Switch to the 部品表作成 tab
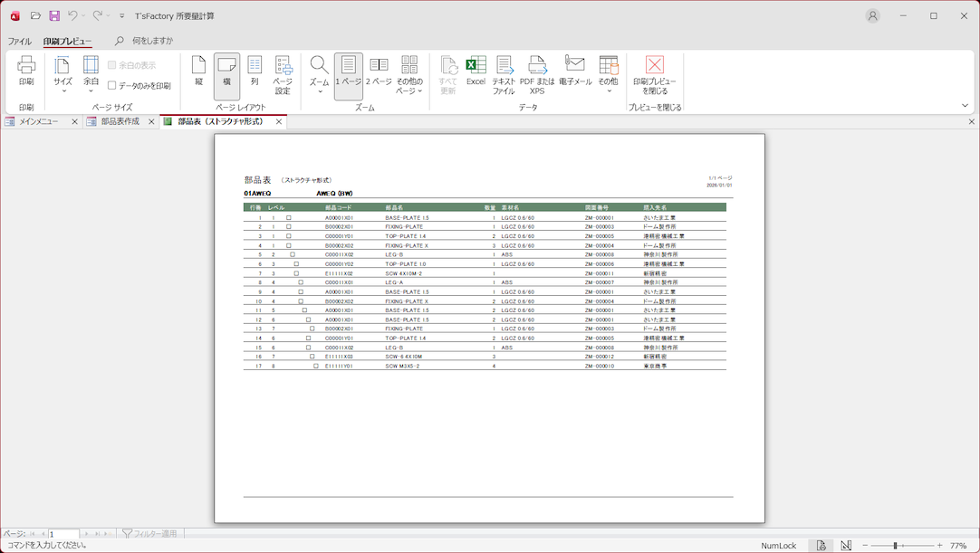This screenshot has width=980, height=553. 120,121
